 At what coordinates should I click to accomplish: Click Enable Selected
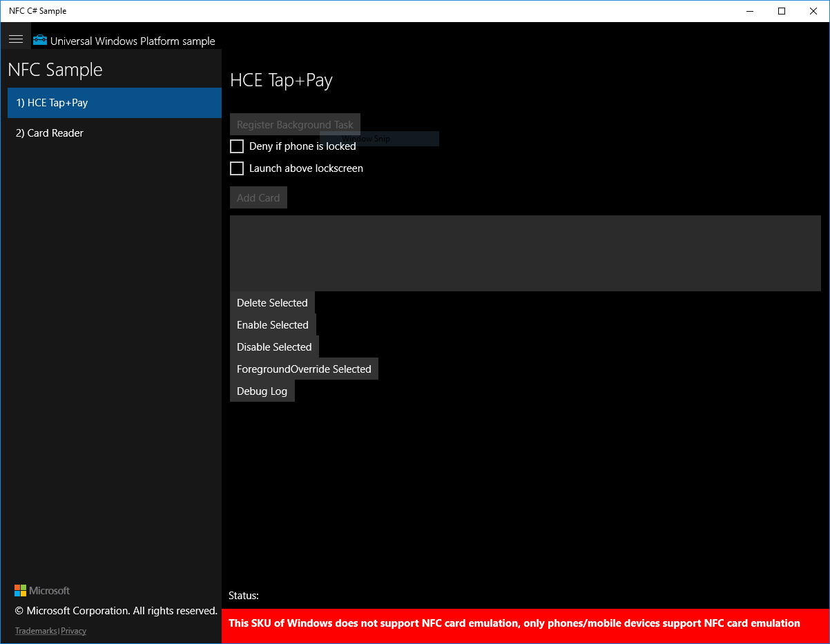click(x=272, y=324)
